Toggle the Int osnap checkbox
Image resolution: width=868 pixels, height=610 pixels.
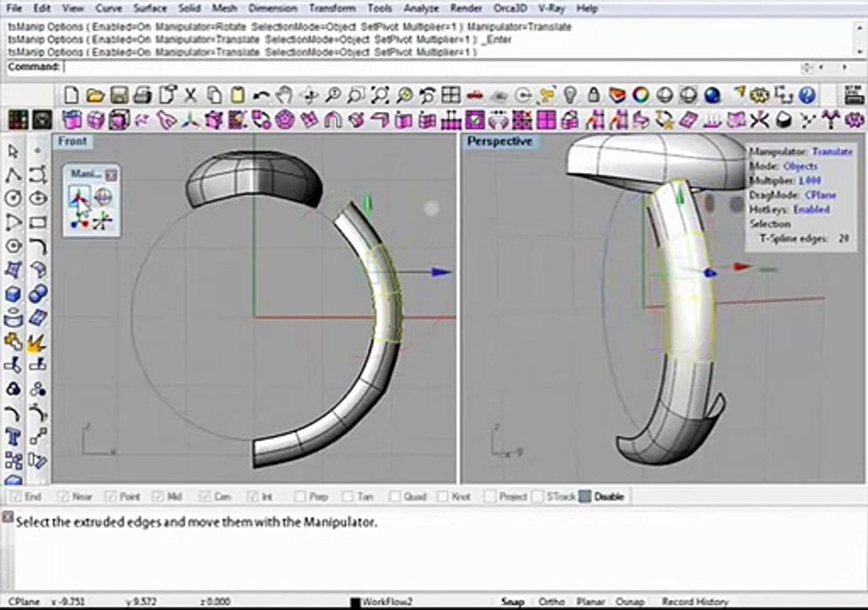[x=253, y=496]
